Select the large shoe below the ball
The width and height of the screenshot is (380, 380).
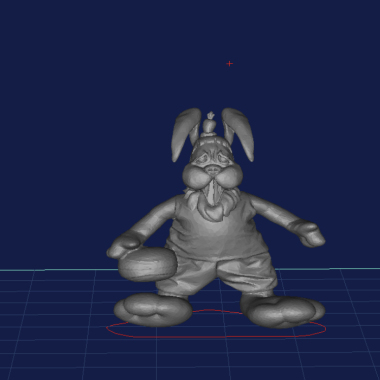(153, 310)
